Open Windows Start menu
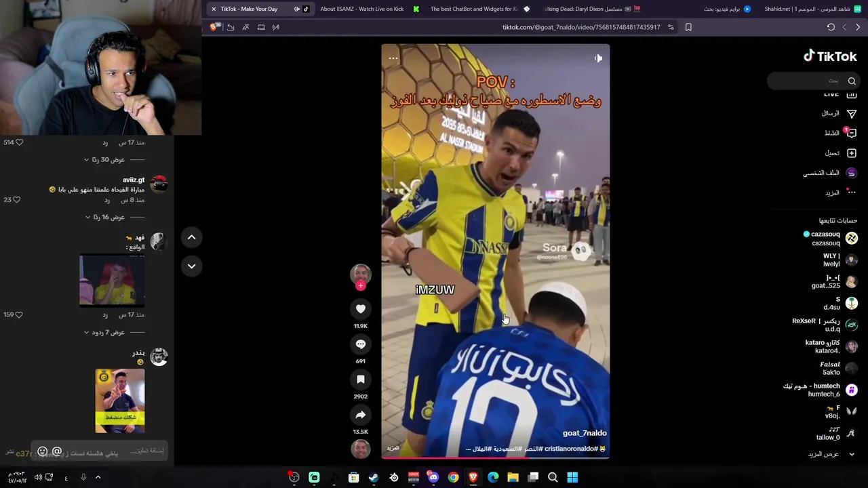 click(x=572, y=478)
